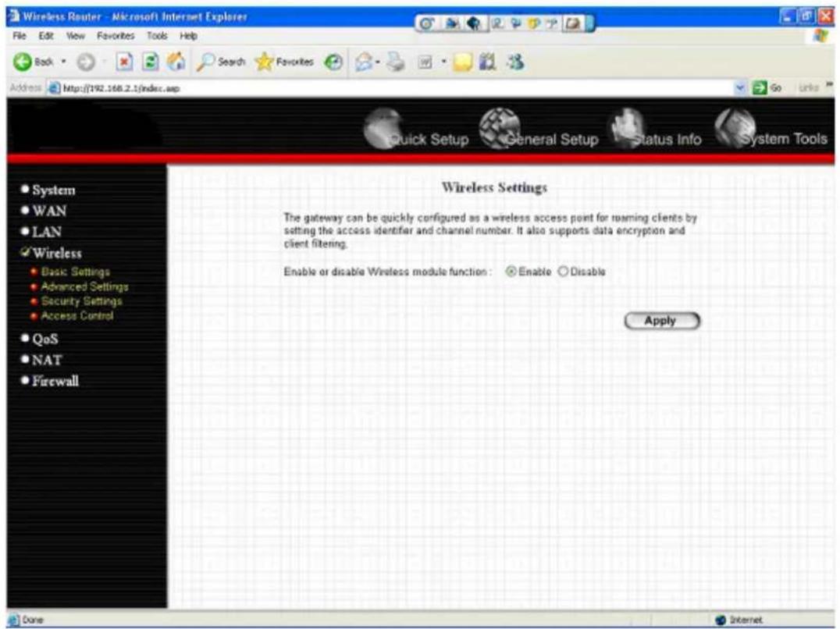Click the page icon in address bar
The image size is (840, 629).
(54, 88)
